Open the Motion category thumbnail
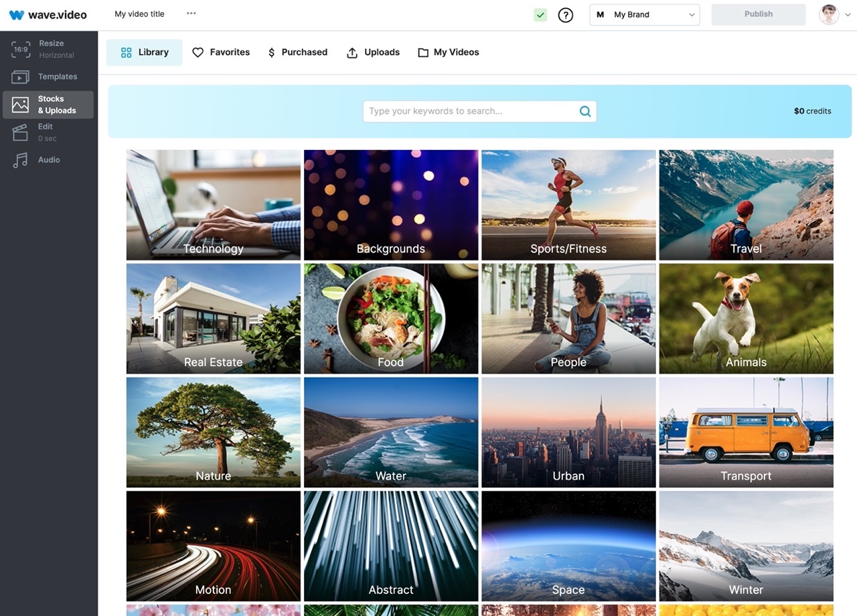 214,546
